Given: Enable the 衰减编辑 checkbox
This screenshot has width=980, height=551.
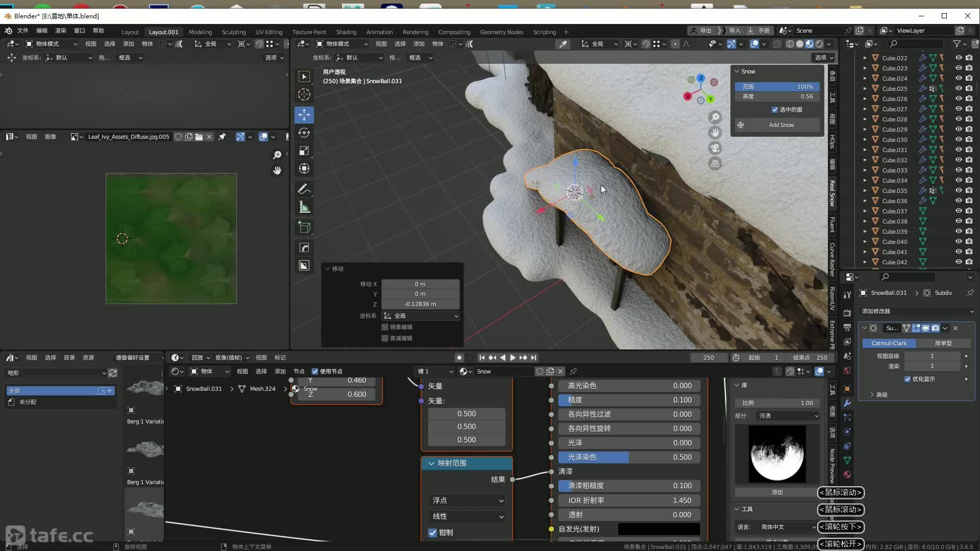Looking at the screenshot, I should (385, 338).
